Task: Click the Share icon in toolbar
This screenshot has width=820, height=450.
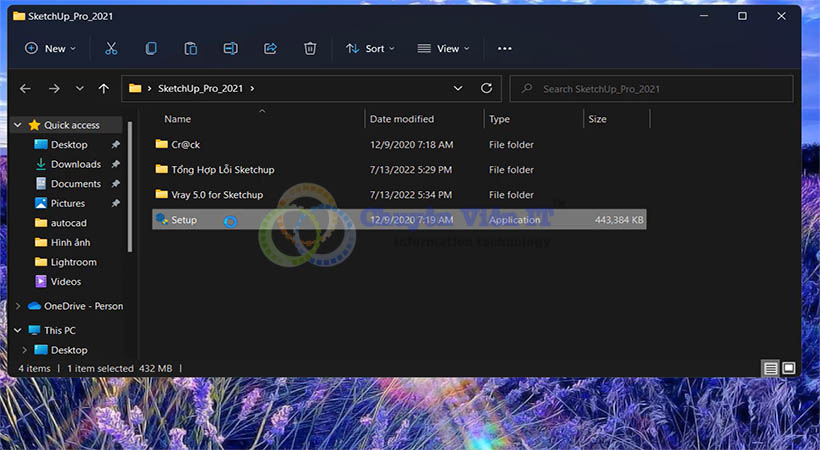Action: point(270,48)
